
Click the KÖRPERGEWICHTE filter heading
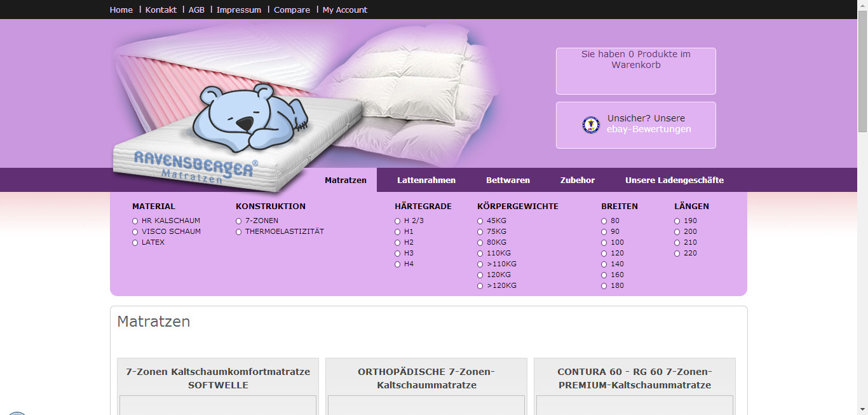518,206
